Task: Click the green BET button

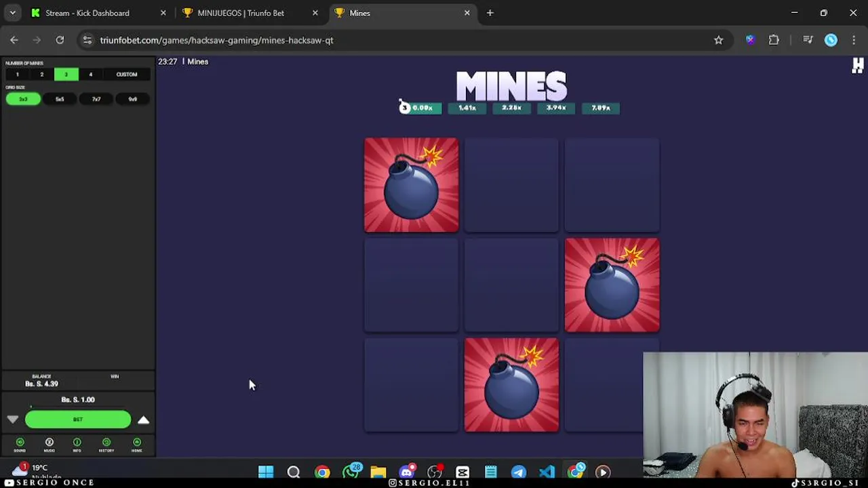Action: [x=78, y=420]
